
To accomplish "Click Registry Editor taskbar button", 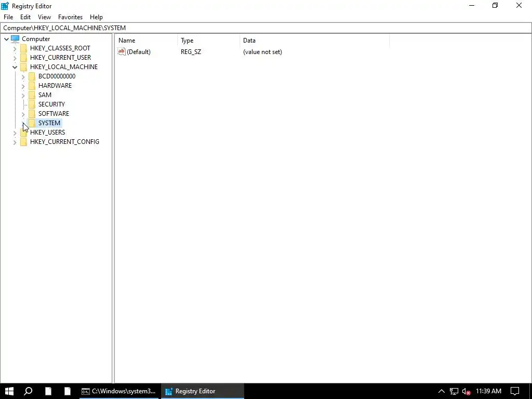I will (x=203, y=391).
